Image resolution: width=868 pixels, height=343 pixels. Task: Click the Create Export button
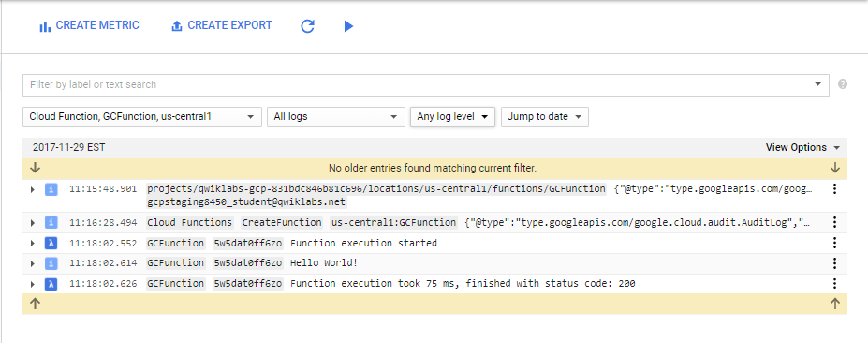click(x=221, y=26)
